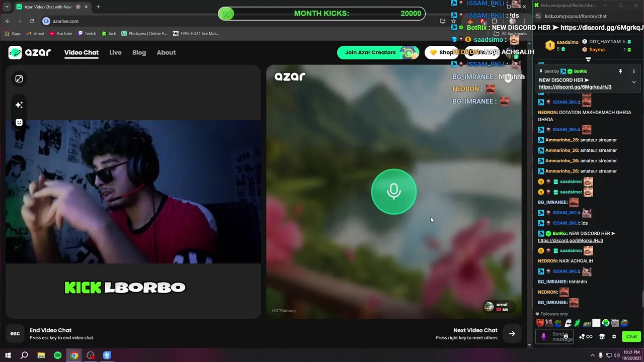Click the esc End Video Chat key
644x362 pixels.
click(x=15, y=333)
